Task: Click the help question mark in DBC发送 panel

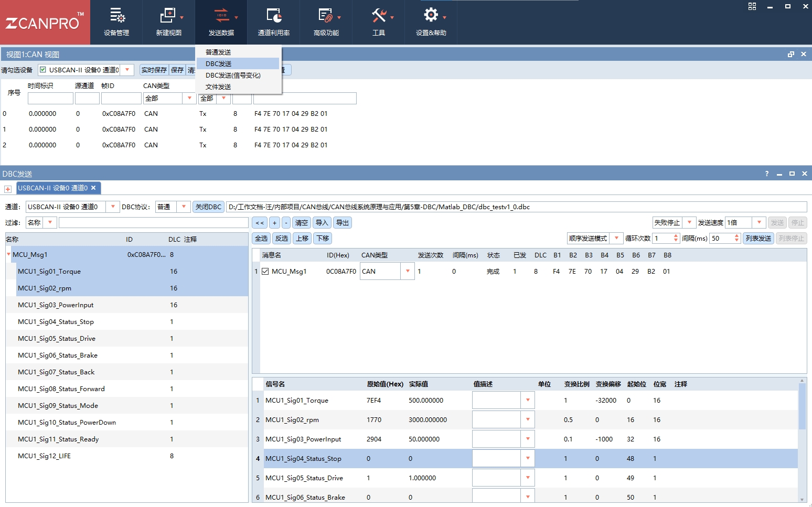Action: pos(767,174)
